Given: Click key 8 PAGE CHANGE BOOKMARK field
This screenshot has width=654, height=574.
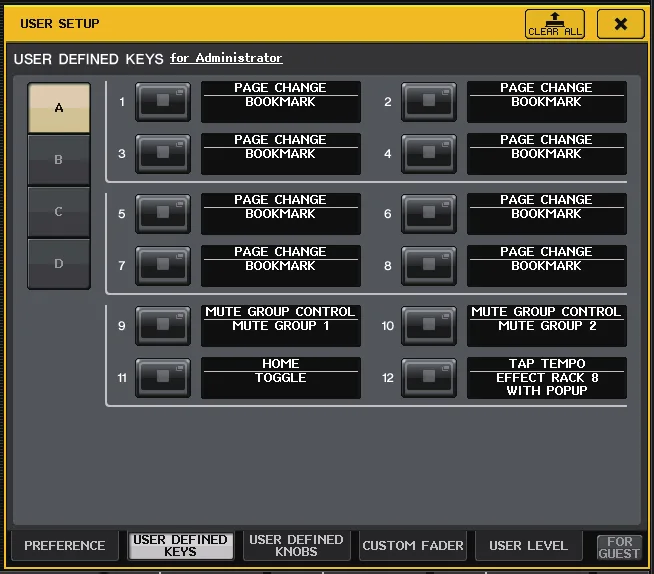Looking at the screenshot, I should pos(547,266).
